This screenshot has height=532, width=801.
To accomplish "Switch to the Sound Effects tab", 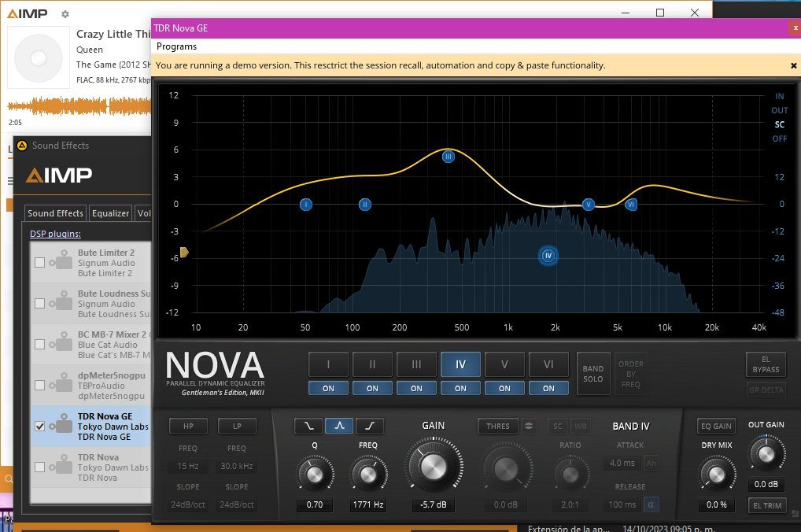I will coord(55,213).
